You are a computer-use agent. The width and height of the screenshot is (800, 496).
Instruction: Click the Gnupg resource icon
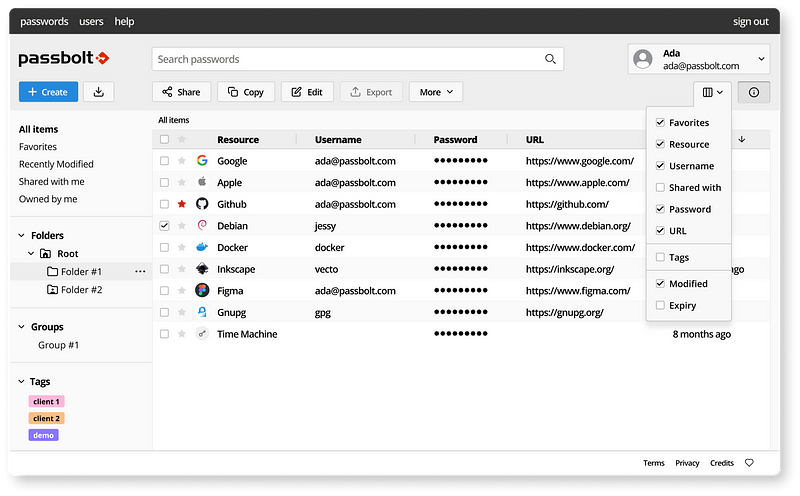pos(202,312)
